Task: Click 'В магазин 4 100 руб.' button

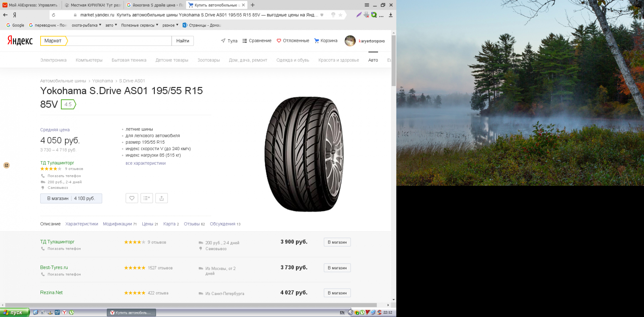Action: pyautogui.click(x=71, y=198)
